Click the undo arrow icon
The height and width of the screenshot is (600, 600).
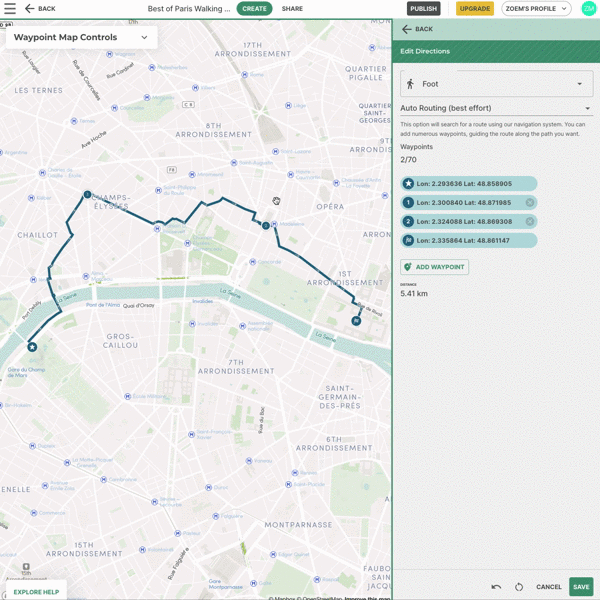pos(496,587)
